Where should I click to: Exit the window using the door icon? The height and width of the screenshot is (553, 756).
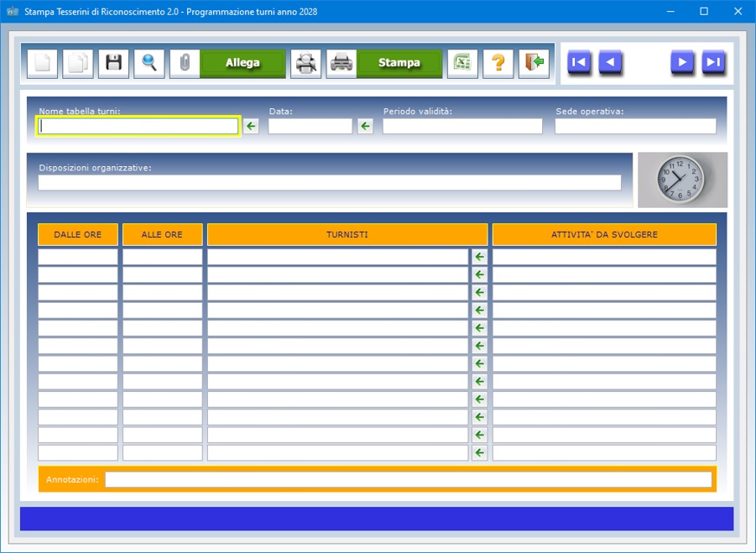pos(533,63)
